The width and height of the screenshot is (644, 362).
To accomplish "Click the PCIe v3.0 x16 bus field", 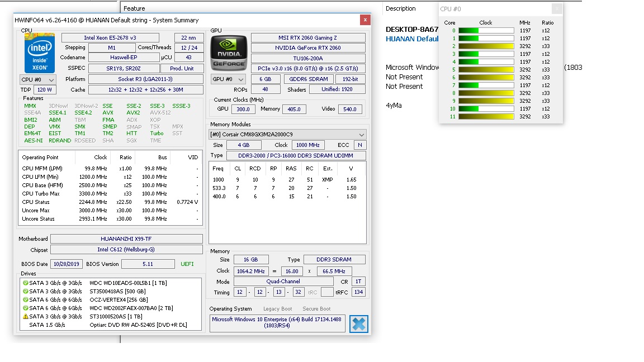I will coord(308,69).
